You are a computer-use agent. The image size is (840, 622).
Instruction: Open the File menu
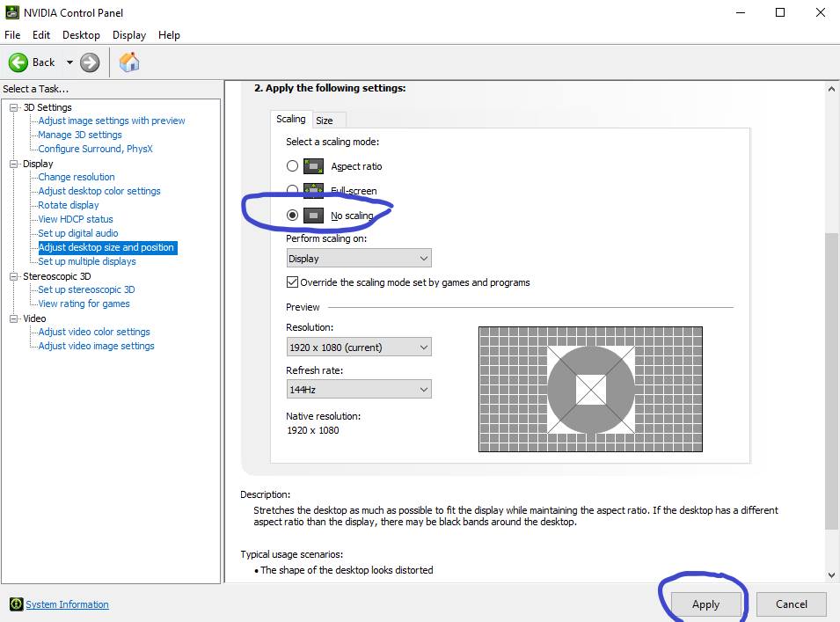(x=12, y=35)
